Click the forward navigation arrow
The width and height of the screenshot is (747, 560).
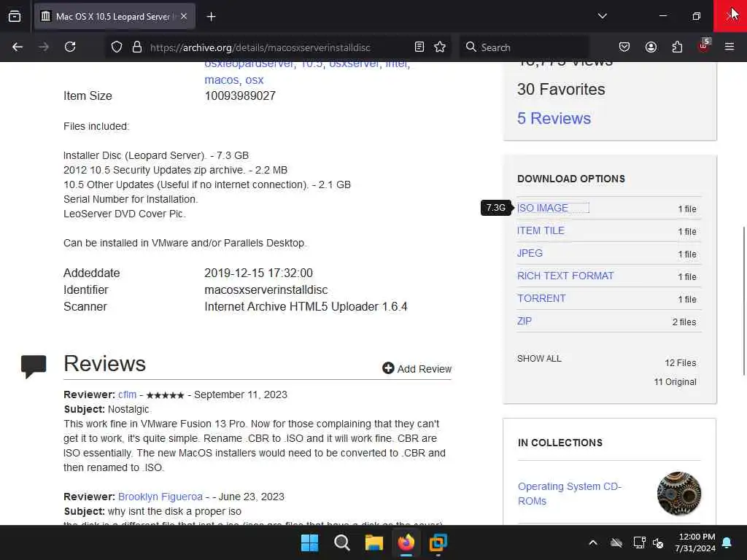coord(43,47)
